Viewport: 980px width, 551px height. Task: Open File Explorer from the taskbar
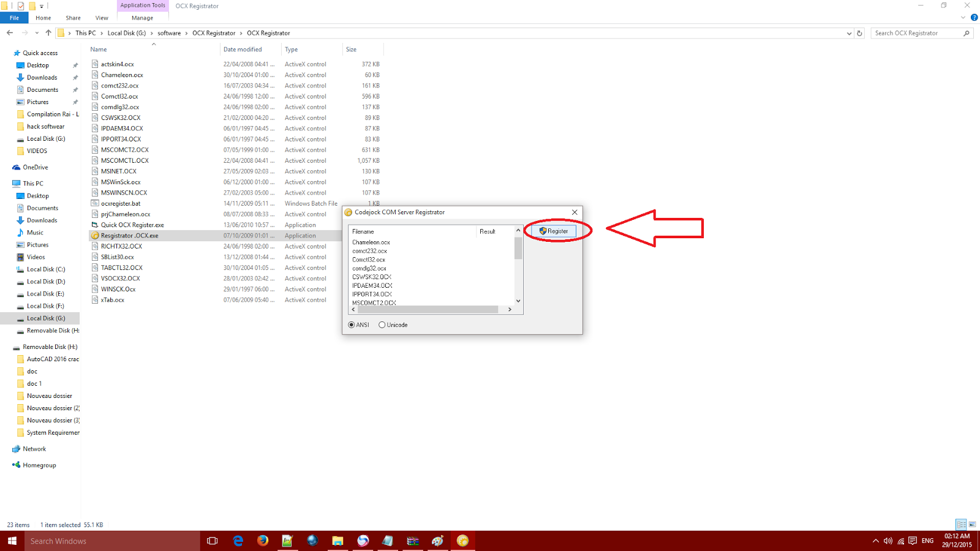[337, 541]
